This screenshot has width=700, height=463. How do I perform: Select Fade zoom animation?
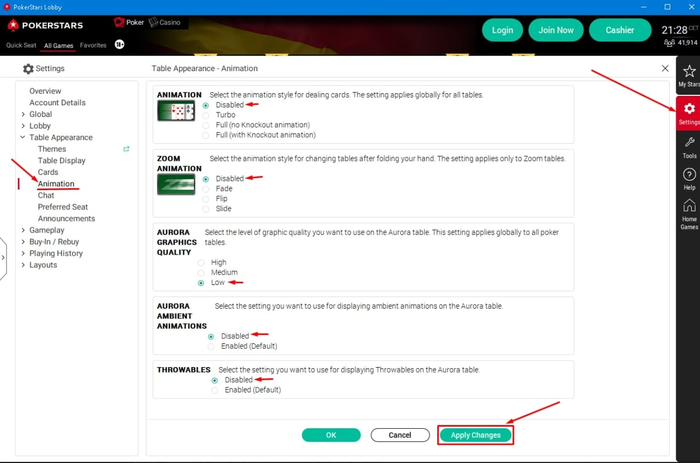click(206, 189)
